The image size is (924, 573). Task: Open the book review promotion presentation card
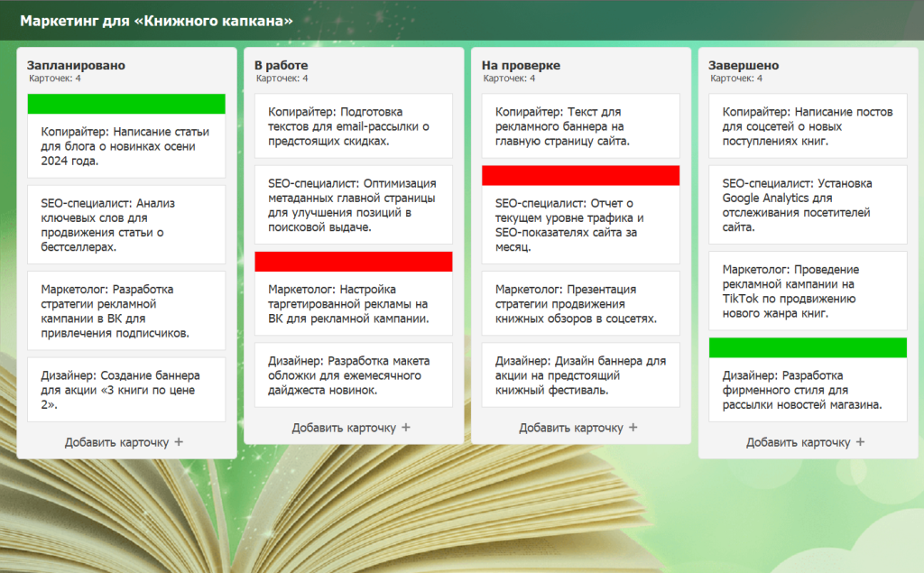tap(580, 303)
